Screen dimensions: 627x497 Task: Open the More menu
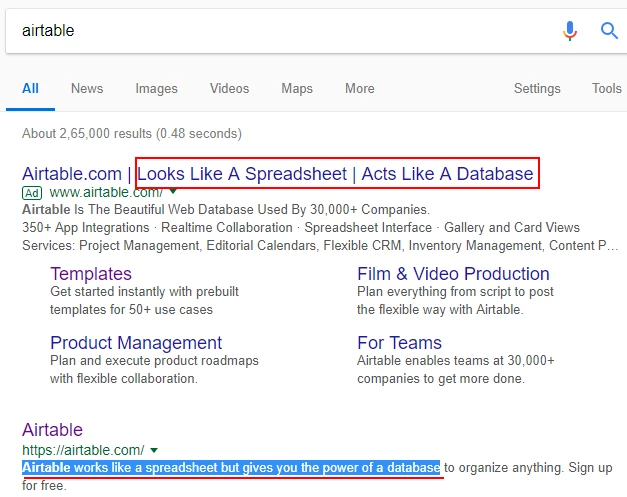[360, 88]
